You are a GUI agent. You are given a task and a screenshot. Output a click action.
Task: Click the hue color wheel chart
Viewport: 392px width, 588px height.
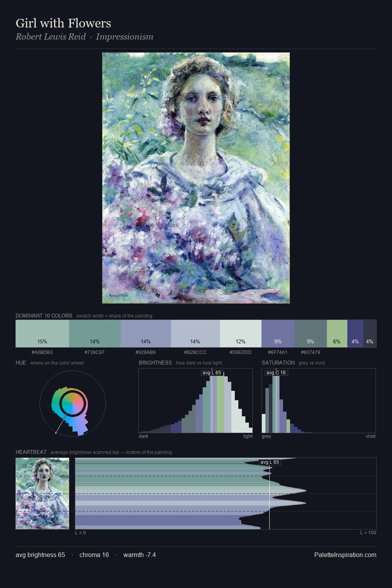[73, 404]
